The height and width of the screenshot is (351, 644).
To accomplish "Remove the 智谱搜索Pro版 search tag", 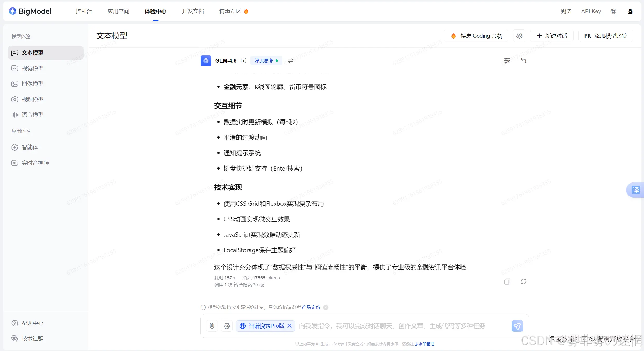I will click(290, 326).
